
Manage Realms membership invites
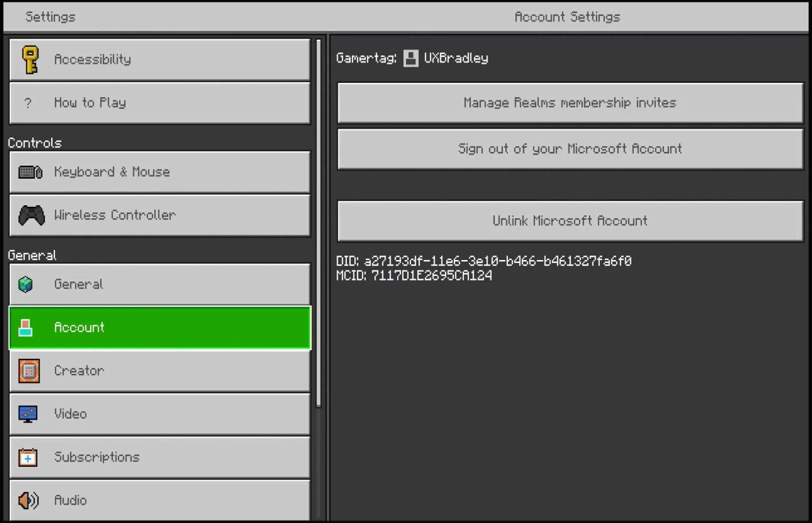tap(570, 103)
